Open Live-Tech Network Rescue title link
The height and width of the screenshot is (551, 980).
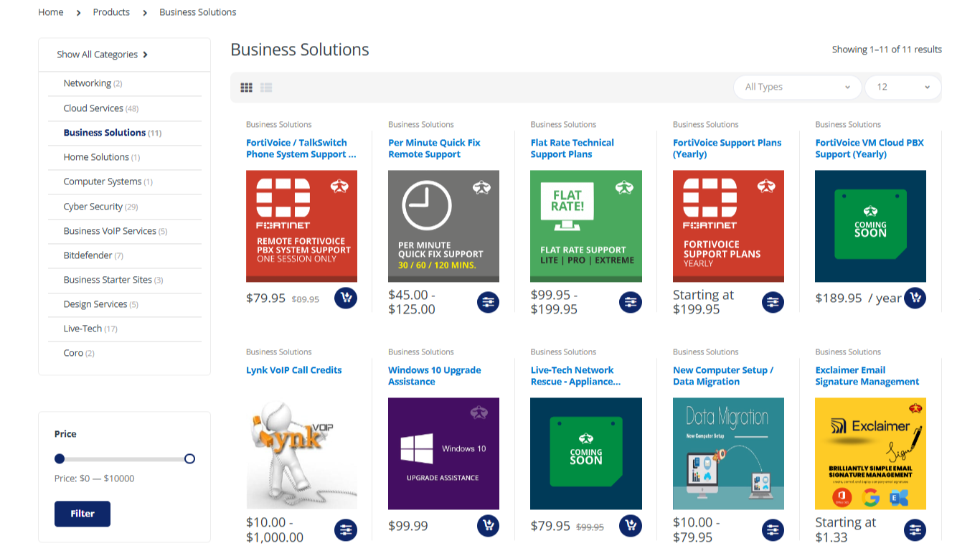tap(575, 376)
